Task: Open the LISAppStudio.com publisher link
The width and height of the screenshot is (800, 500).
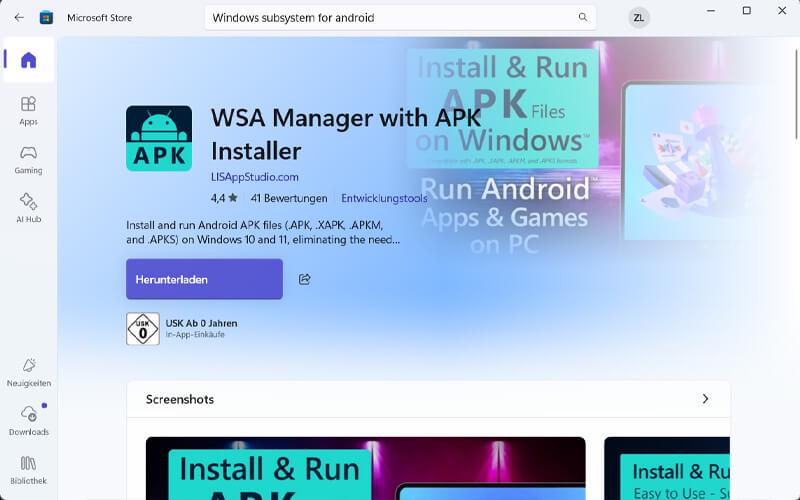Action: [x=255, y=177]
